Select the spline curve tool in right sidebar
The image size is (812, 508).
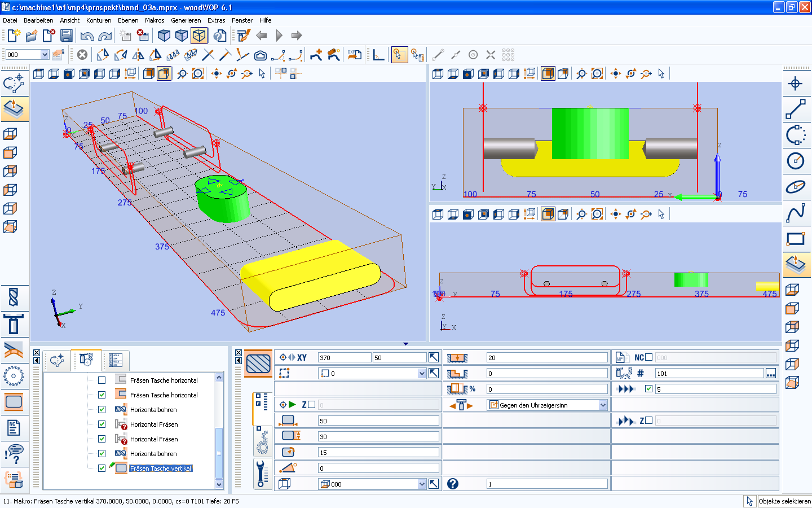point(795,213)
